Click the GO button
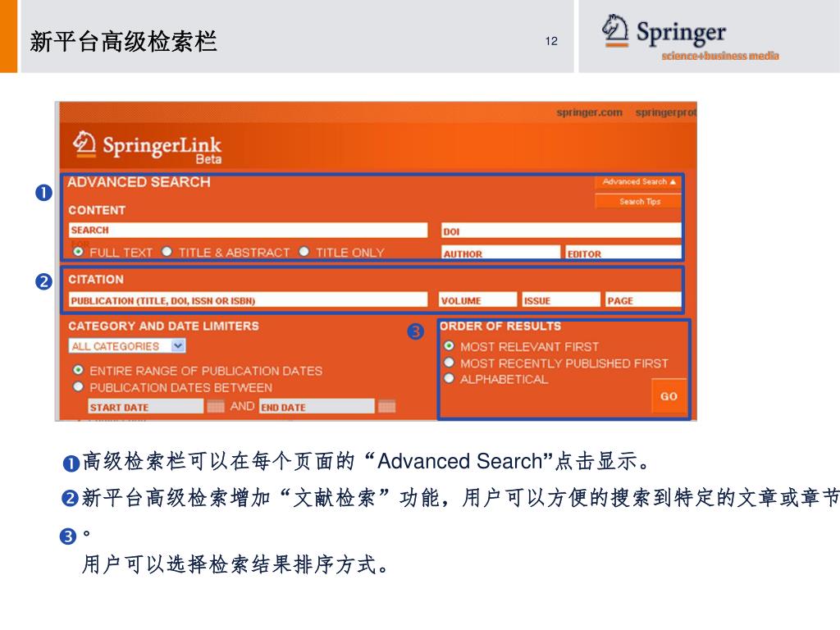Screen dimensions: 840x630 (x=669, y=396)
